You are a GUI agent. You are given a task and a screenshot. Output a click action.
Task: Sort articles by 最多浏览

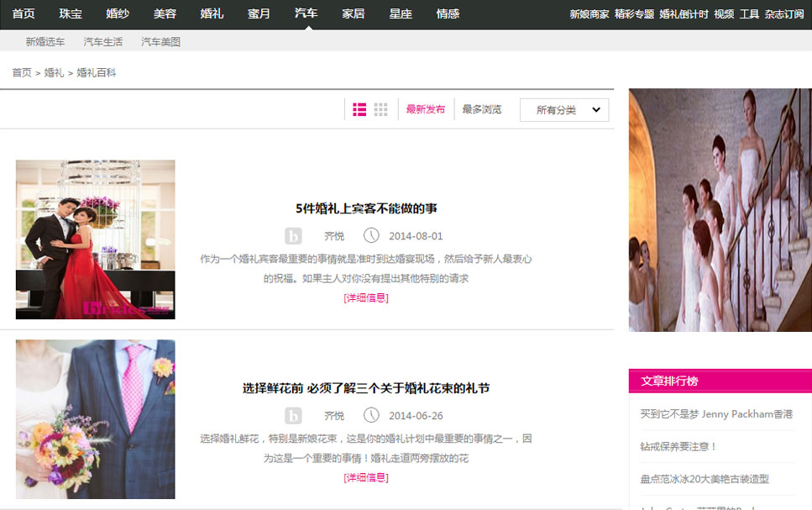(x=482, y=109)
